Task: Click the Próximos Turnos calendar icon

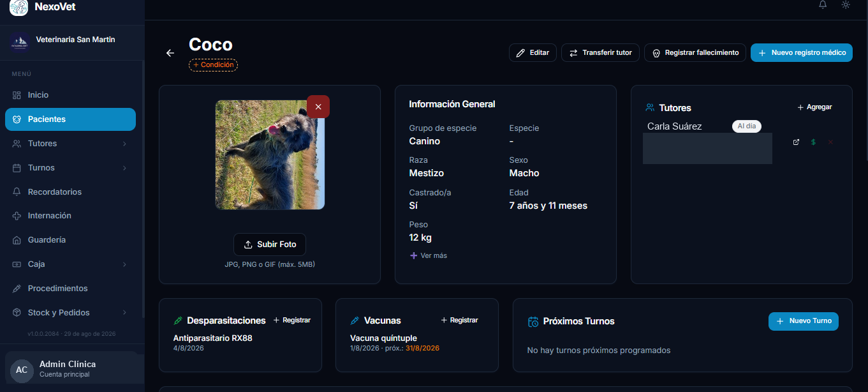Action: coord(533,322)
